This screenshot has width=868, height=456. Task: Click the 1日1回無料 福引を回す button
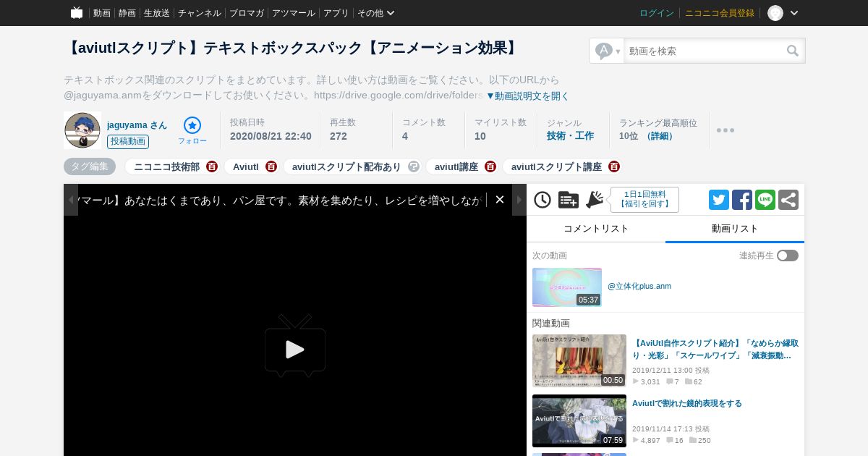click(x=644, y=200)
